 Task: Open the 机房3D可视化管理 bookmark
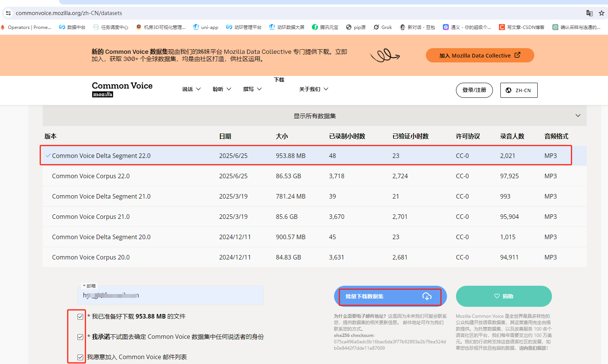pos(161,27)
